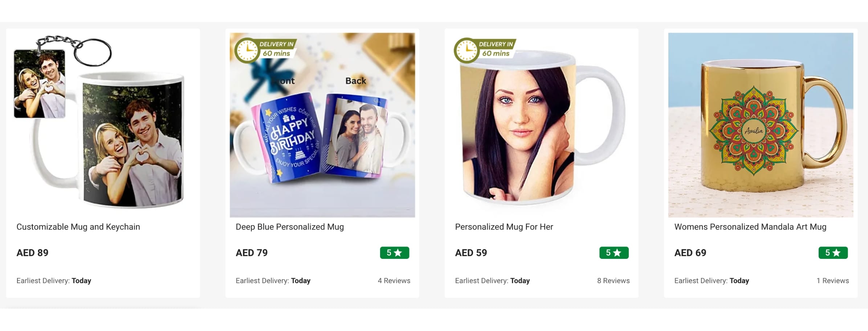Click the AED 79 price
The image size is (868, 331).
(x=252, y=253)
